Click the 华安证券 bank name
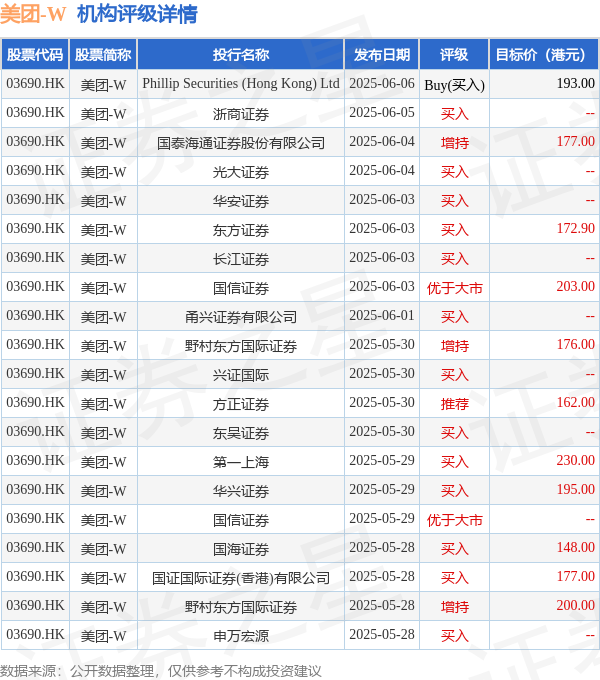Viewport: 600px width, 680px height. (241, 201)
